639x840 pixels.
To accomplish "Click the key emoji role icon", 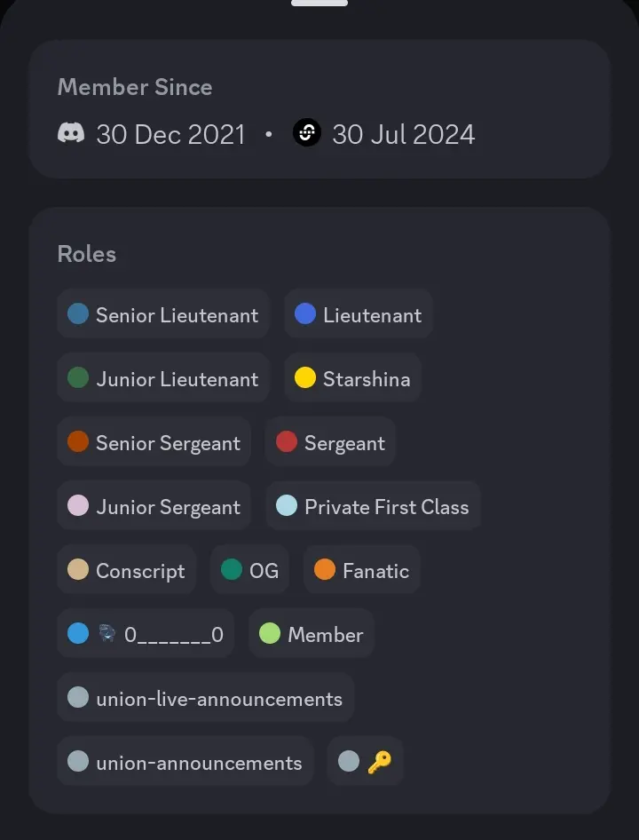I will click(379, 762).
